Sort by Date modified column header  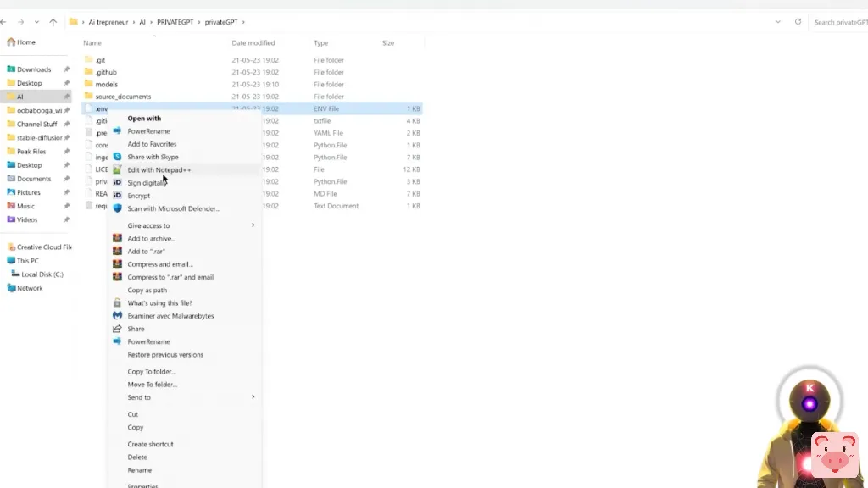tap(253, 42)
